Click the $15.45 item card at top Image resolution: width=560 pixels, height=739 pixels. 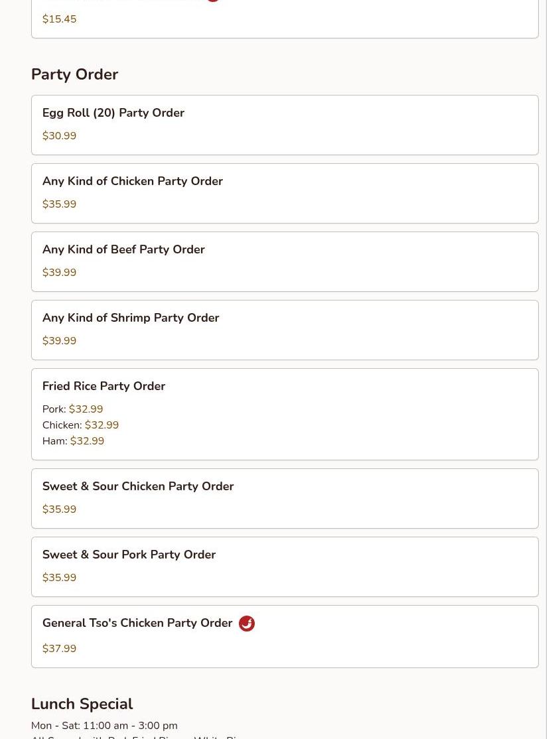pyautogui.click(x=284, y=20)
